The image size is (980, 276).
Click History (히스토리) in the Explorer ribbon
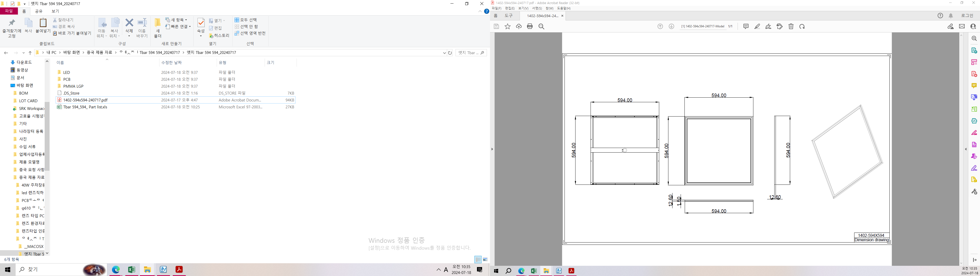[219, 36]
